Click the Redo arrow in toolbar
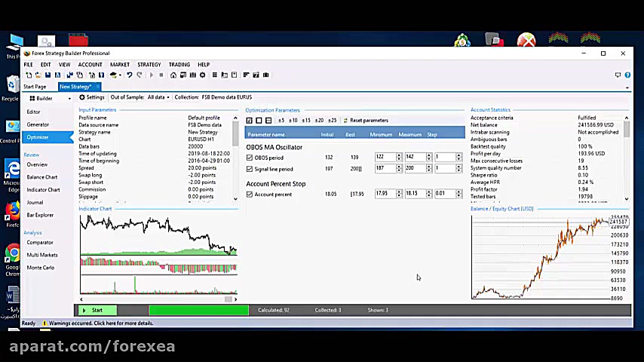Viewport: 644px width, 362px height. (x=140, y=75)
